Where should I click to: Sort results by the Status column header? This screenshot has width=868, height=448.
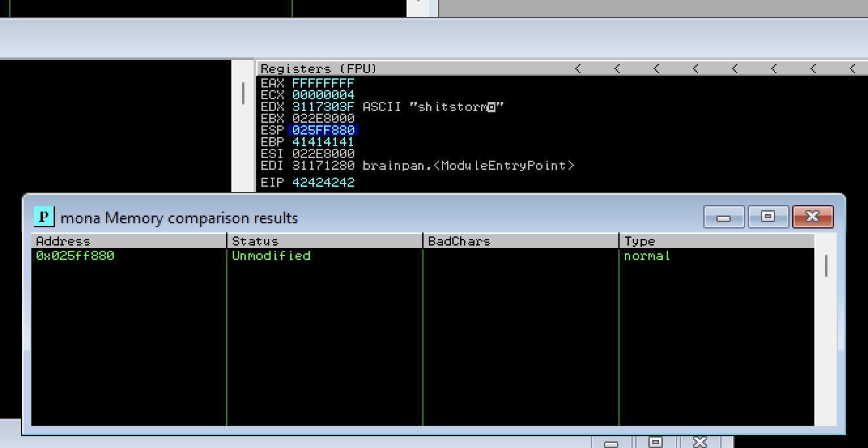click(x=325, y=241)
